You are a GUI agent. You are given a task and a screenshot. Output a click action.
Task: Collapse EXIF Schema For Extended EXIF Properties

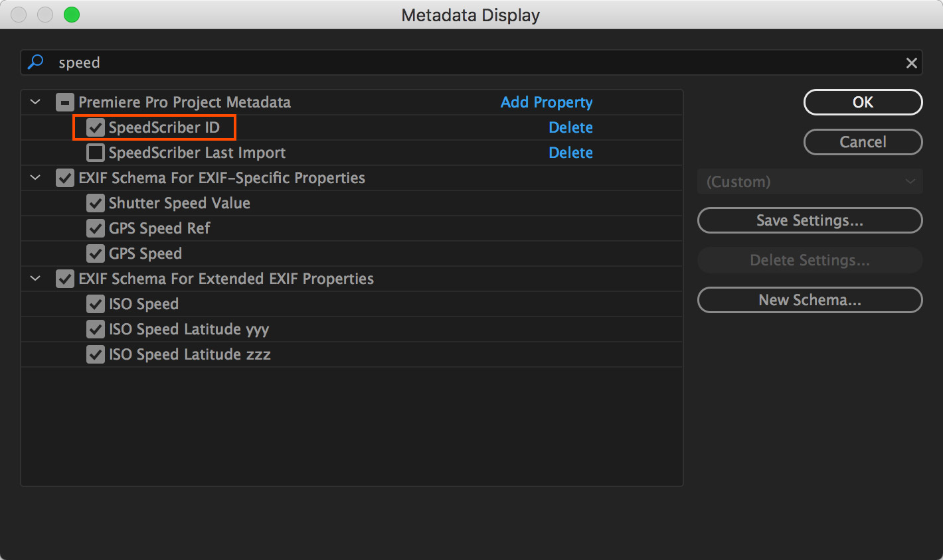(36, 279)
